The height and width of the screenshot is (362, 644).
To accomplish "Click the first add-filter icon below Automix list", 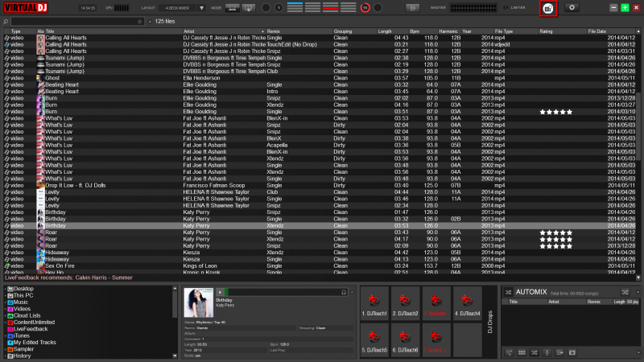I will click(510, 352).
